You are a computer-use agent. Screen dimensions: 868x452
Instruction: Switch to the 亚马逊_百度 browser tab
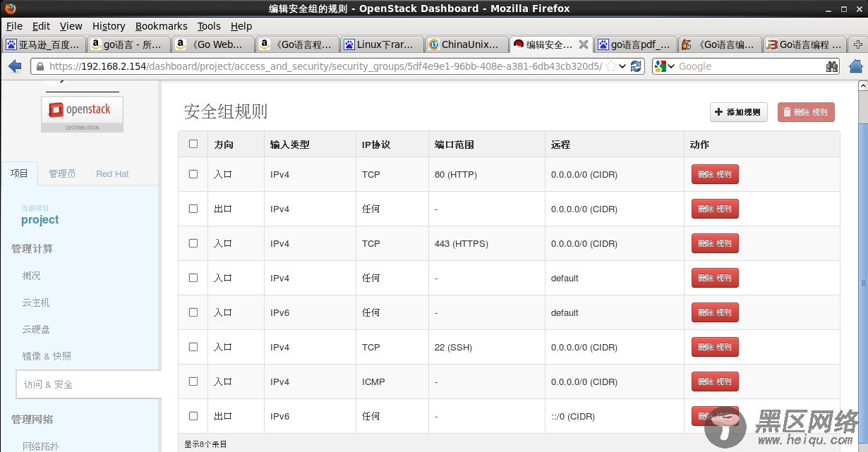pos(44,44)
